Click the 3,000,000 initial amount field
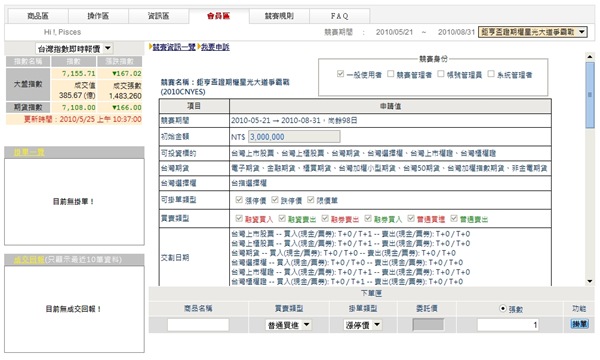This screenshot has width=600, height=360. 294,137
